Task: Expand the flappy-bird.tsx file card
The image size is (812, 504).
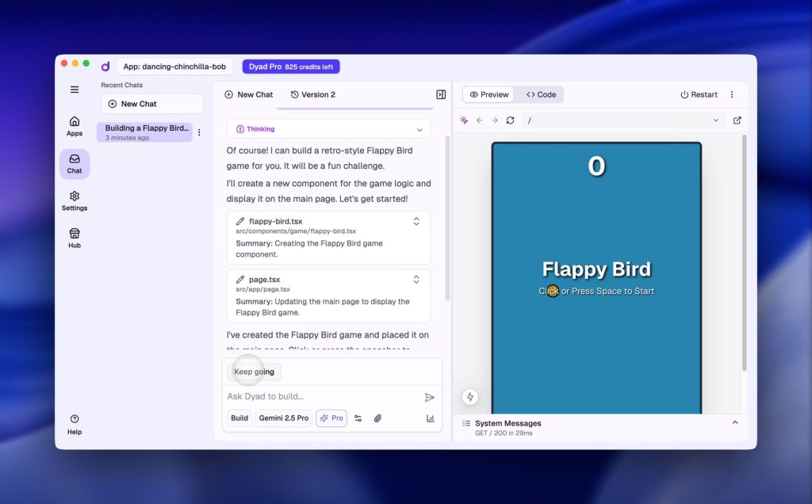Action: 416,222
